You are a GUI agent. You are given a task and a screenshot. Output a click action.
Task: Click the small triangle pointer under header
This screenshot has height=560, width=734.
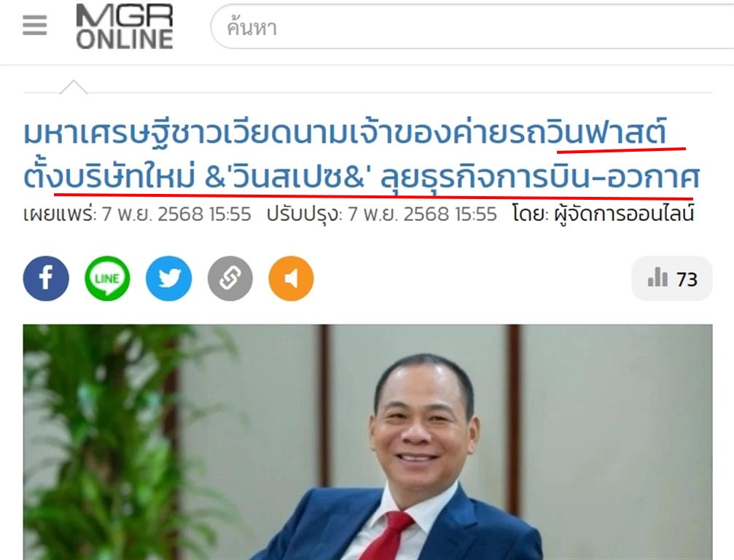point(74,87)
